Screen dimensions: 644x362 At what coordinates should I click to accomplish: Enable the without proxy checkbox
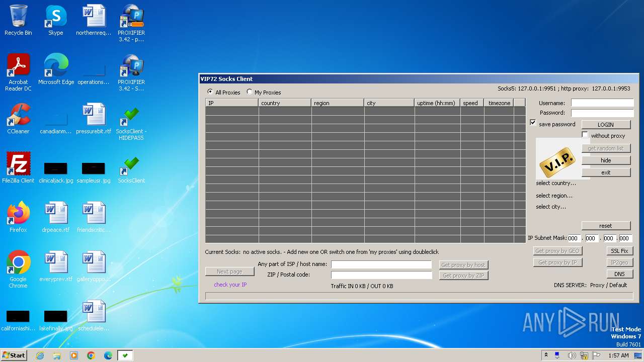click(x=585, y=135)
